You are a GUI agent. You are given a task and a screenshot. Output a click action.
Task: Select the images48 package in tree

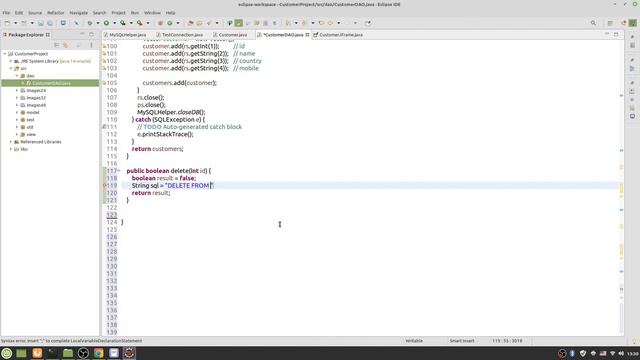(x=36, y=105)
